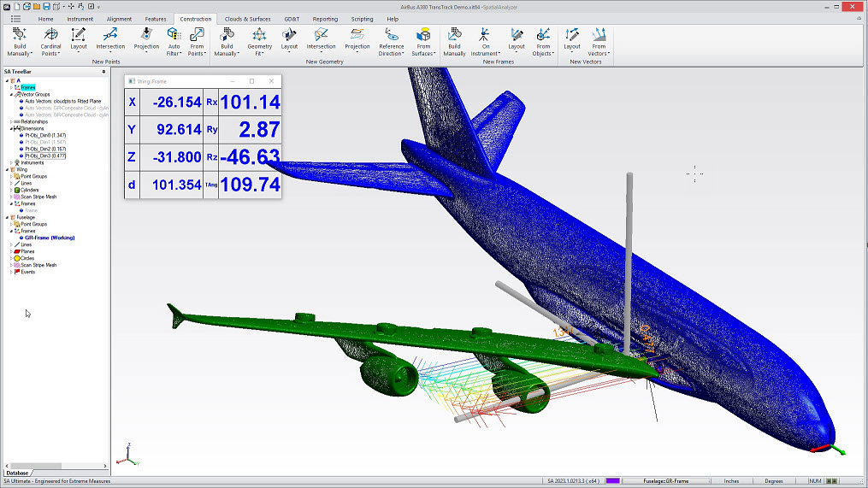This screenshot has height=488, width=868.
Task: Expand the Relationships tree node
Action: click(11, 121)
